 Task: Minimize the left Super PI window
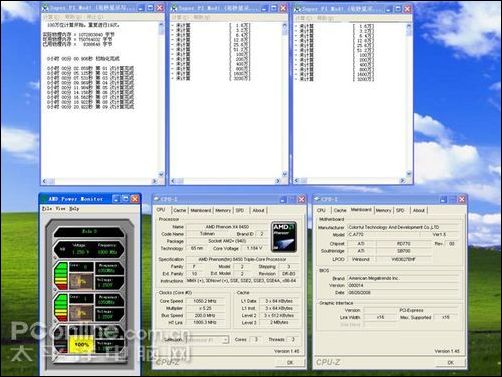pyautogui.click(x=141, y=8)
